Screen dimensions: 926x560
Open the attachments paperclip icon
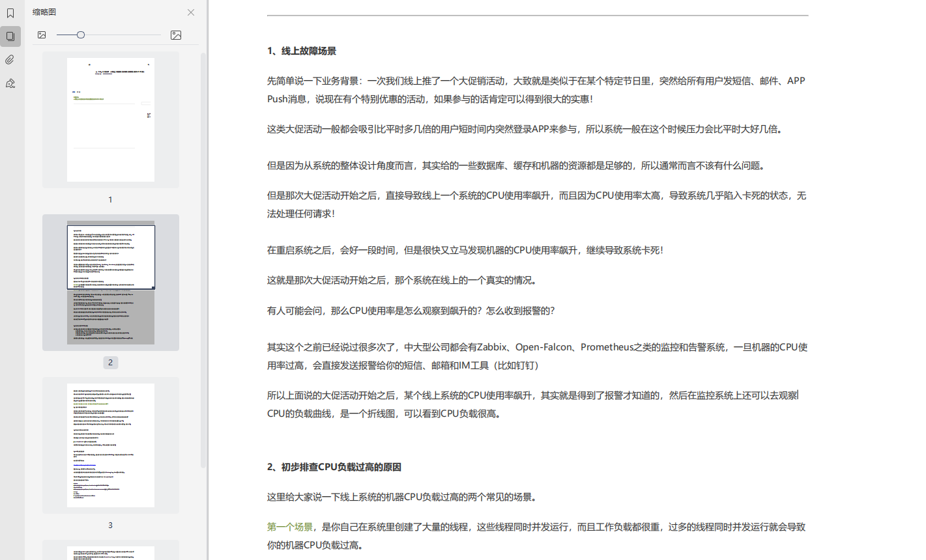(10, 60)
